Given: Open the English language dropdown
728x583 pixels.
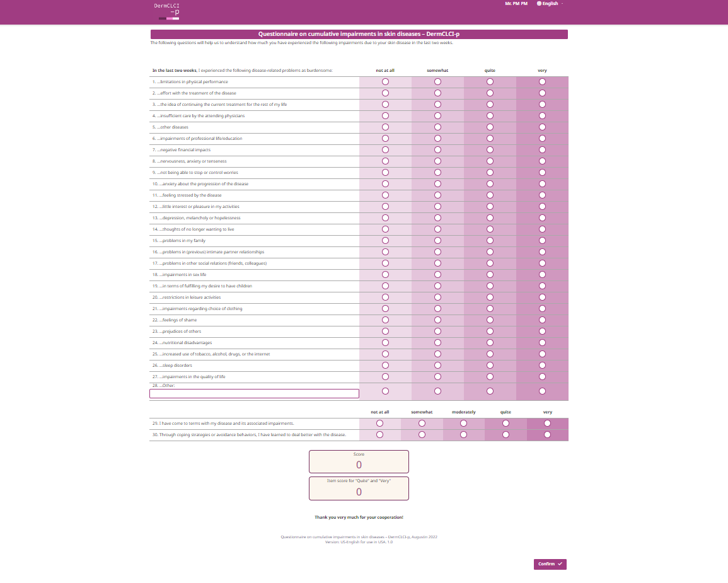Looking at the screenshot, I should pos(550,4).
